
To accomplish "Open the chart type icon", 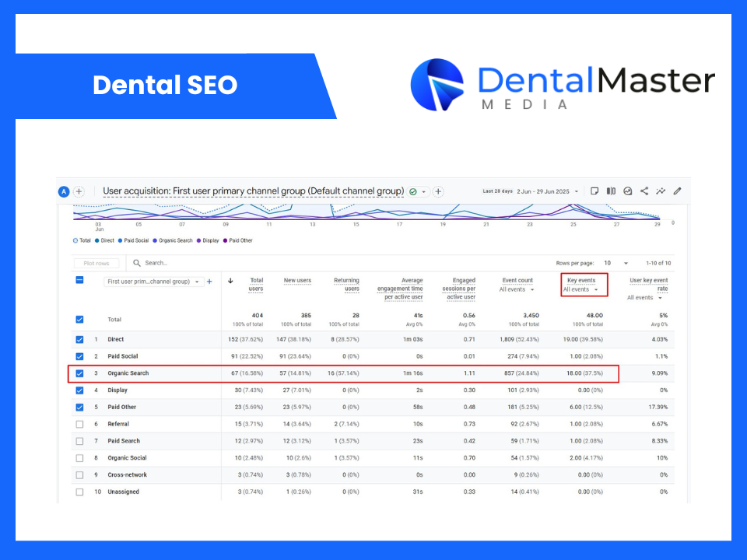I will tap(627, 191).
